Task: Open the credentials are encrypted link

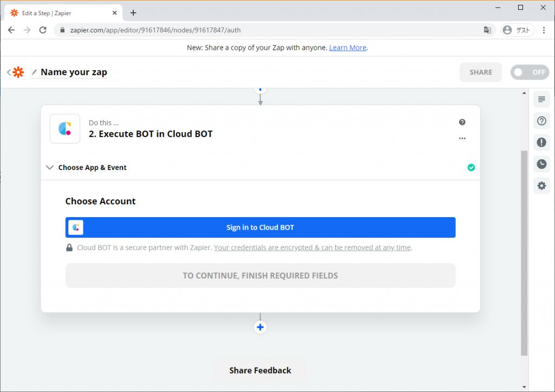Action: [312, 248]
